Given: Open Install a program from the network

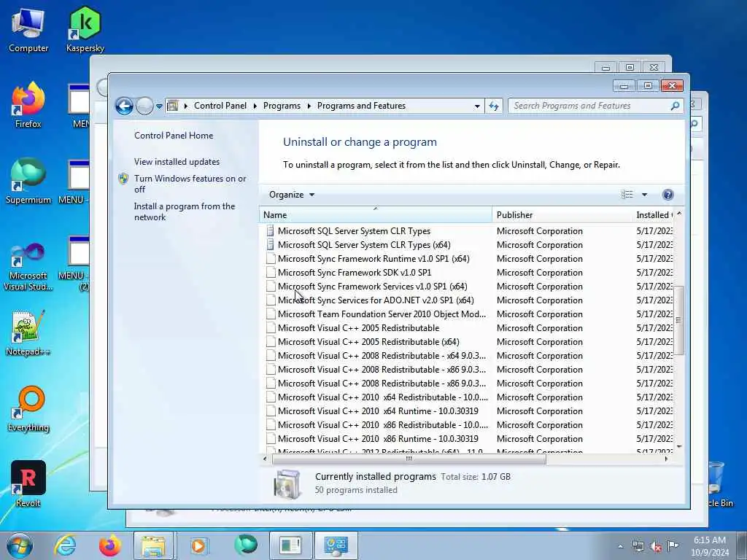Looking at the screenshot, I should pyautogui.click(x=185, y=211).
